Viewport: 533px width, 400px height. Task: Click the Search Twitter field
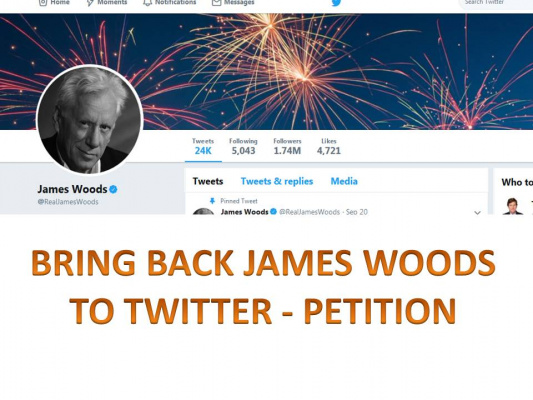496,3
